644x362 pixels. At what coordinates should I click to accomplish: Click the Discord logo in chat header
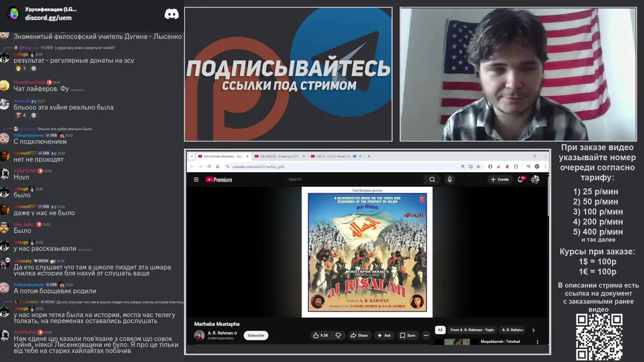click(x=172, y=14)
